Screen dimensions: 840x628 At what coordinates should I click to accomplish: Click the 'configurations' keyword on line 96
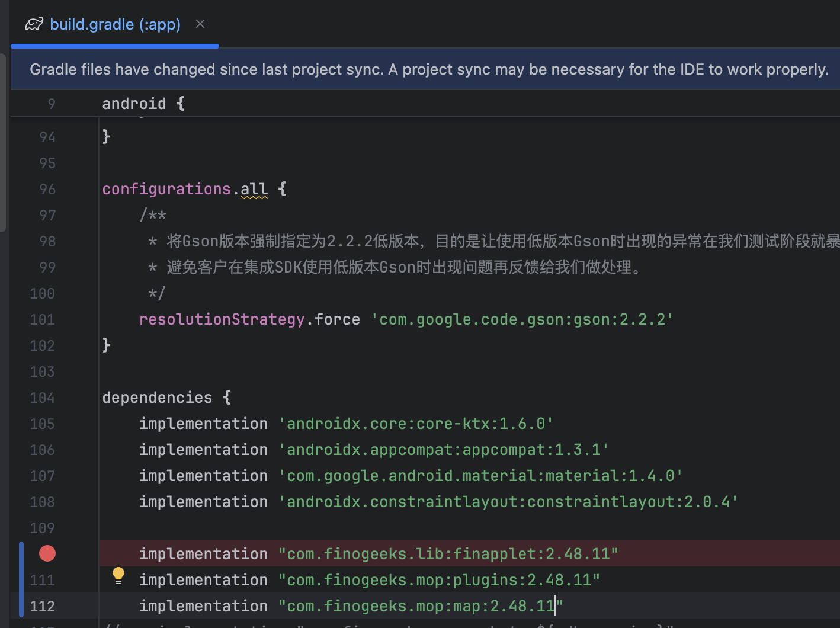(x=166, y=189)
